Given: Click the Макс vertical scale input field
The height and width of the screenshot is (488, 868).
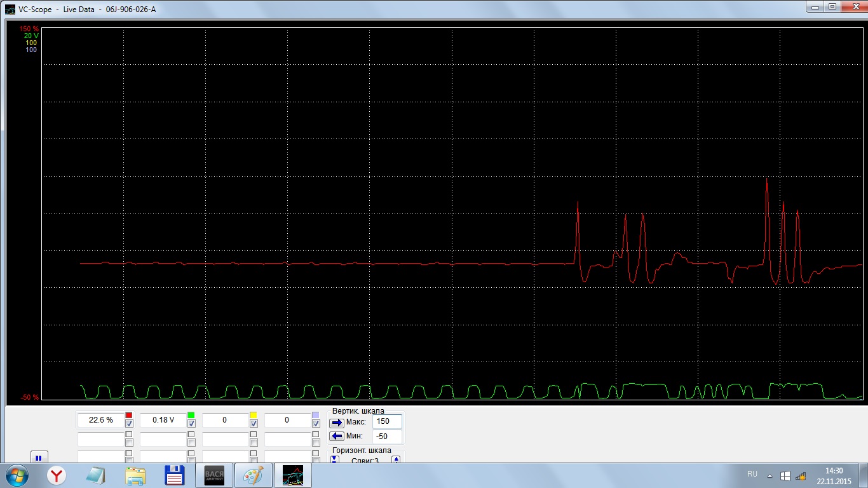Looking at the screenshot, I should coord(386,422).
